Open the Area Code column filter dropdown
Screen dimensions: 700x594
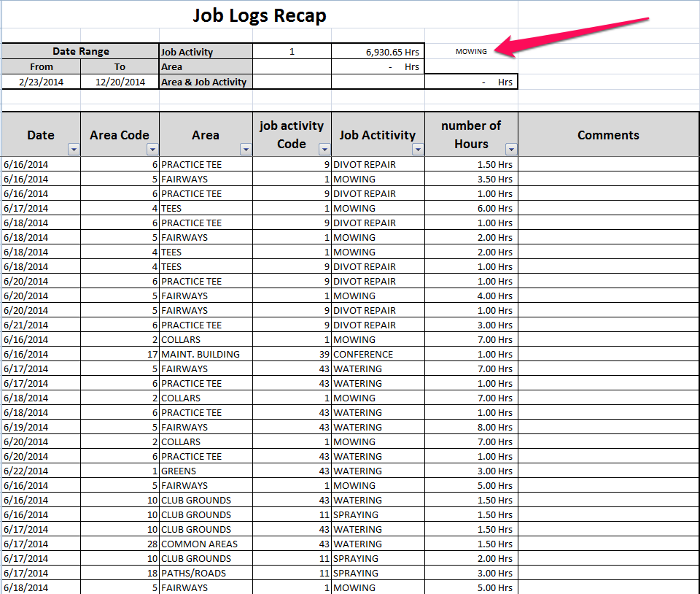(152, 149)
